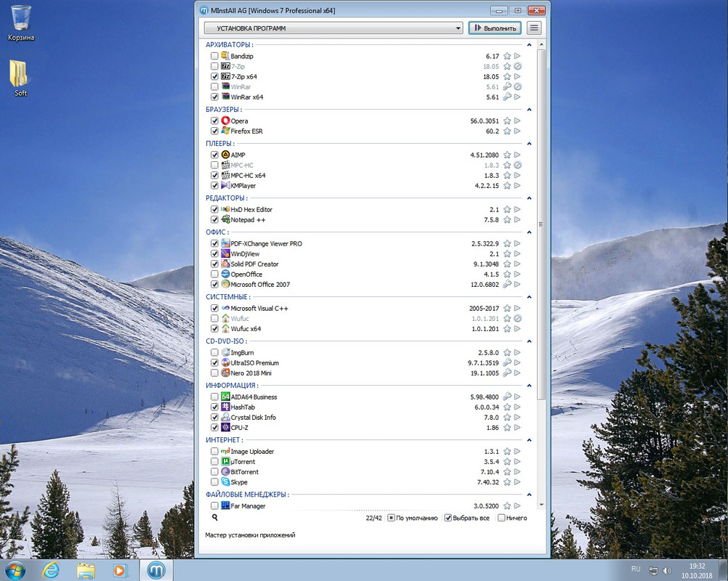Screen dimensions: 728x581
Task: Click the key icon for UltraISO Premium
Action: point(507,363)
